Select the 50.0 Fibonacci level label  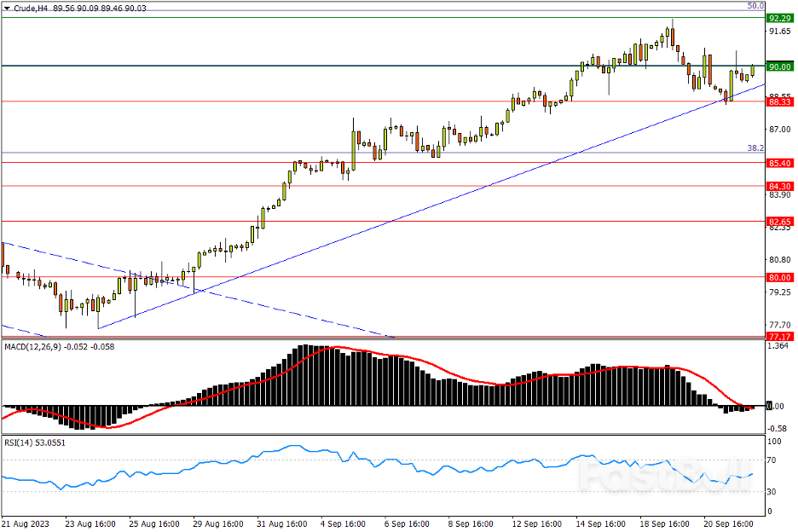point(755,6)
